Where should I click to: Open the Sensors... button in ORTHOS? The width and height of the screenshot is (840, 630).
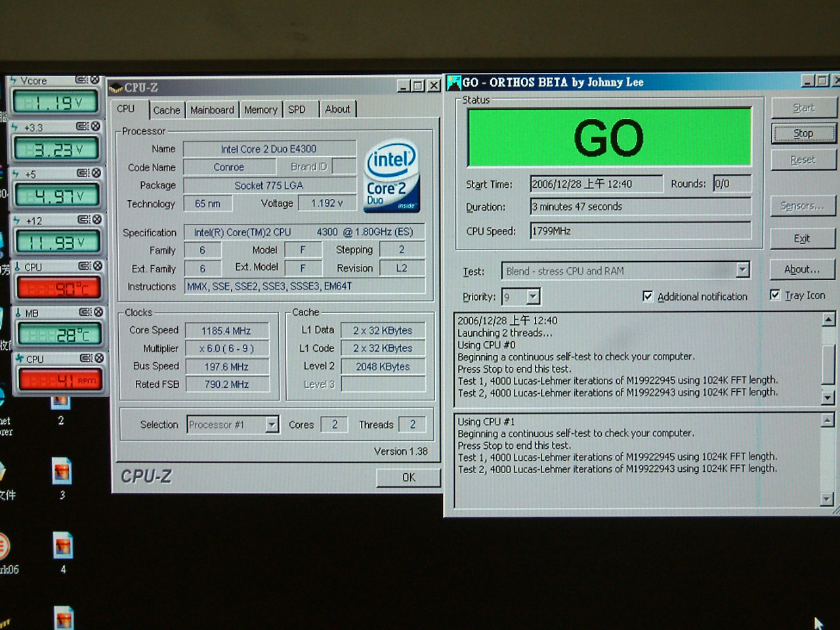(x=802, y=205)
